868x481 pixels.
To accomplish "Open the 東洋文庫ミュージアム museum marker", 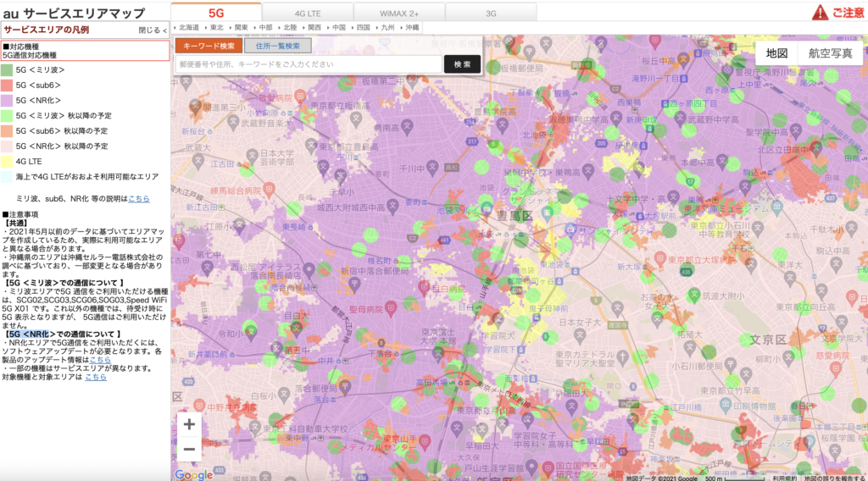I will coord(776,207).
